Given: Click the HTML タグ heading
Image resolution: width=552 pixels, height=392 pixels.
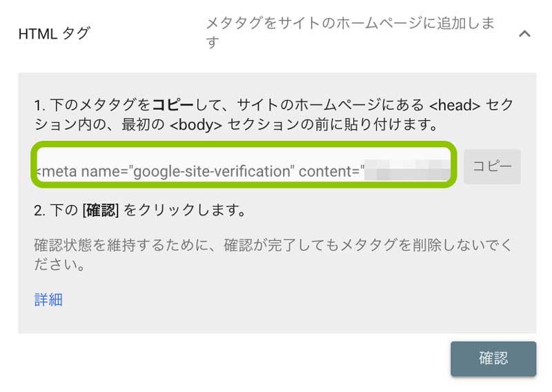Looking at the screenshot, I should (55, 34).
